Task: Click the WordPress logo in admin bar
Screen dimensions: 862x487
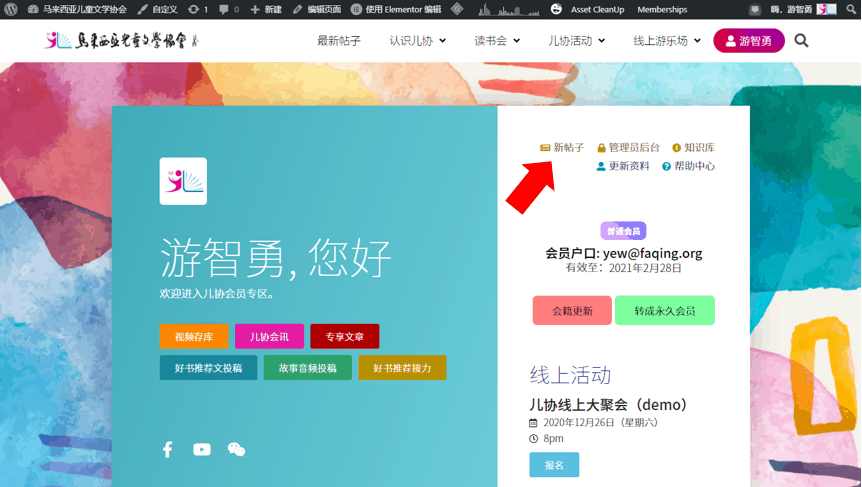Action: (11, 9)
